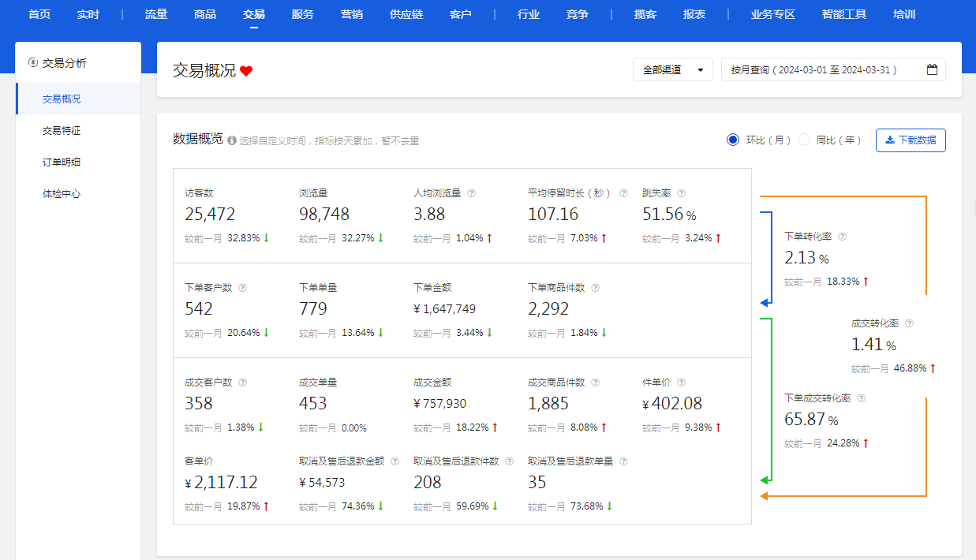The image size is (976, 560).
Task: Open 揽客 in top navigation
Action: [645, 14]
